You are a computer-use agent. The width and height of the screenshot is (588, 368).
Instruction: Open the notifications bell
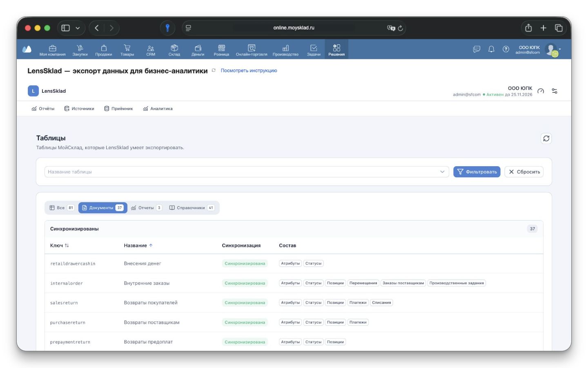(x=491, y=49)
